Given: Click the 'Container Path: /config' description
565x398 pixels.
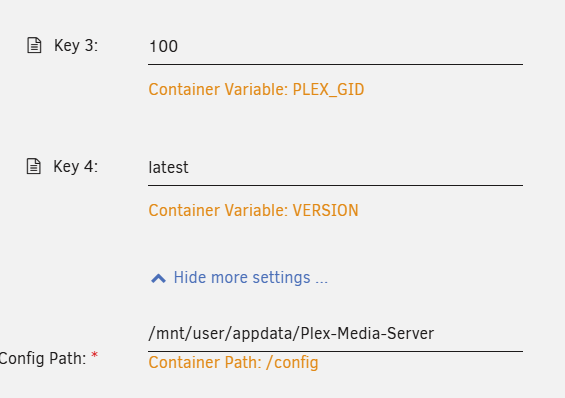Looking at the screenshot, I should (x=233, y=363).
